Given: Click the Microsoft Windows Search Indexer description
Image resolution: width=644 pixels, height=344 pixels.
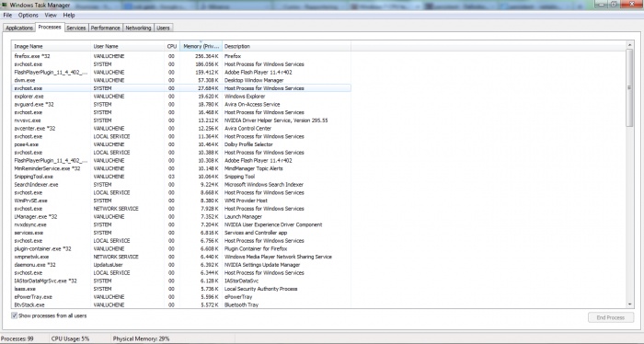Looking at the screenshot, I should (x=264, y=184).
